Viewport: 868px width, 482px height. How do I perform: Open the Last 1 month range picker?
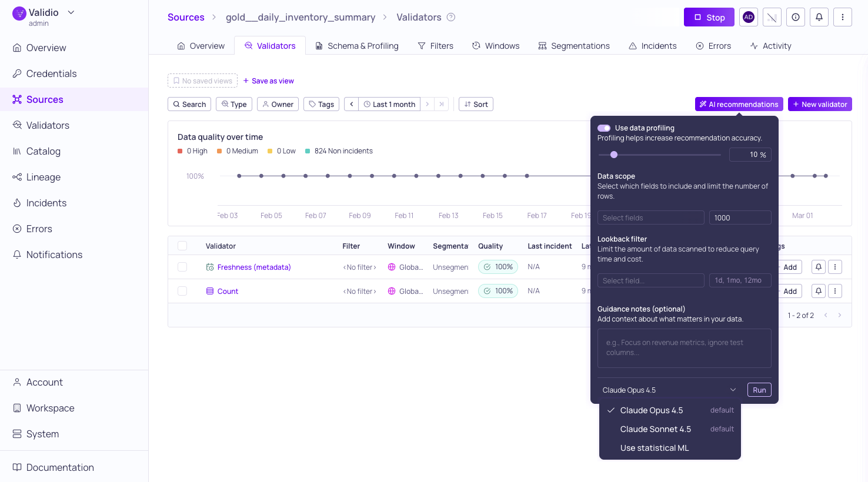[x=389, y=104]
